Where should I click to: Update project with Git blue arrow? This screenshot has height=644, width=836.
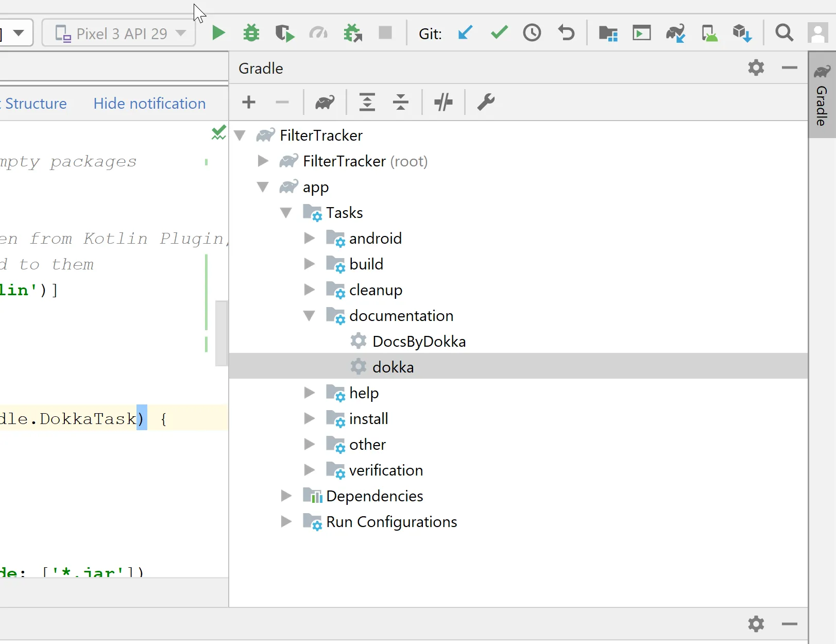click(x=465, y=32)
